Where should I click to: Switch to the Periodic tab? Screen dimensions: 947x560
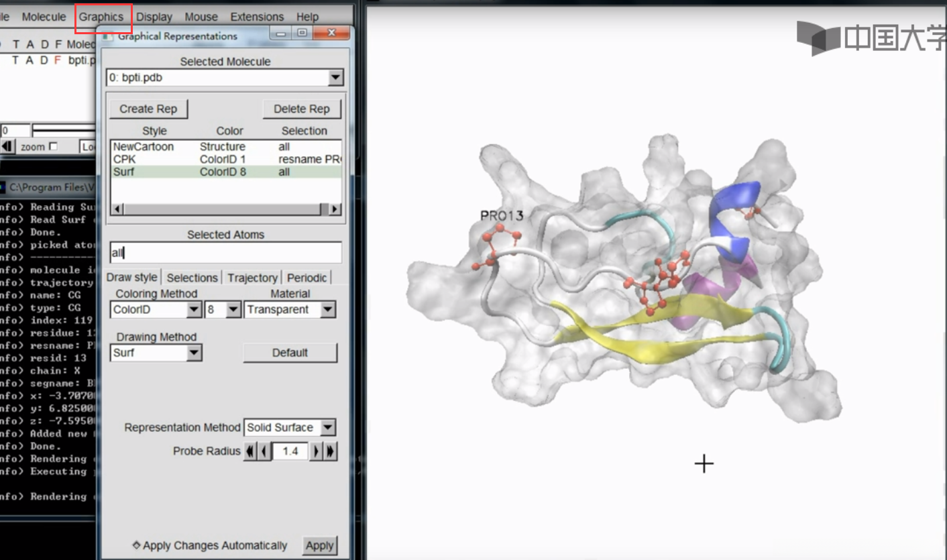pyautogui.click(x=307, y=278)
